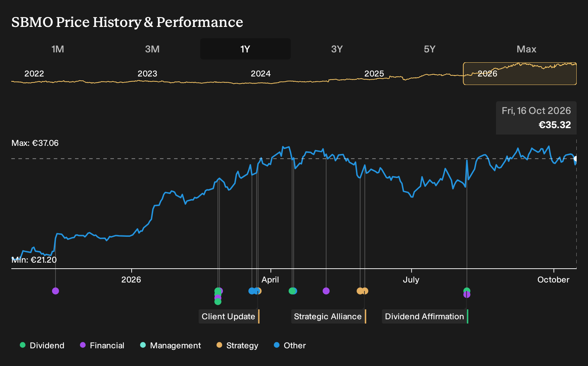Click the 2024 label in overview chart
The height and width of the screenshot is (366, 588).
(261, 74)
